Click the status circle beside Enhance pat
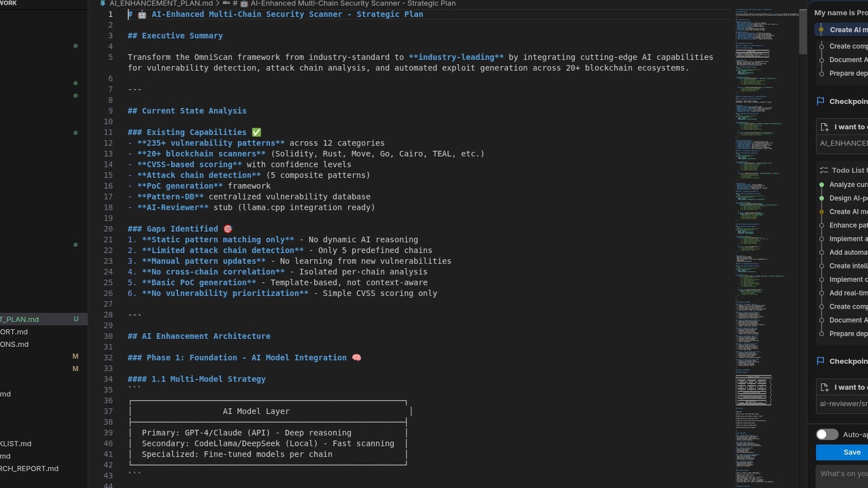The width and height of the screenshot is (868, 488). [822, 225]
